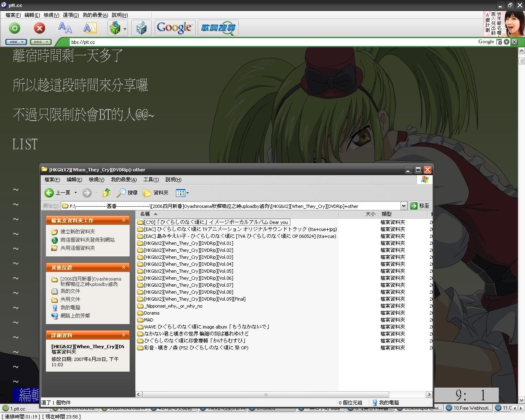Open 我的文件 in Other Places
525x420 pixels.
[x=70, y=291]
